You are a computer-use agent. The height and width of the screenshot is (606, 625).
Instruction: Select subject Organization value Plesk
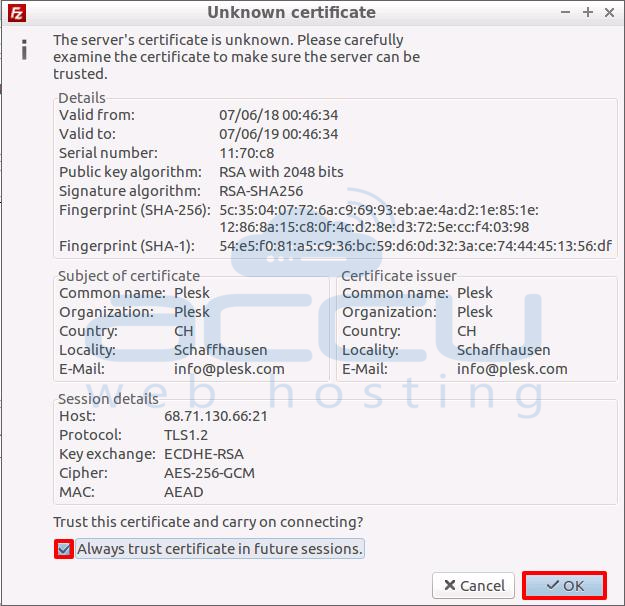click(x=192, y=312)
